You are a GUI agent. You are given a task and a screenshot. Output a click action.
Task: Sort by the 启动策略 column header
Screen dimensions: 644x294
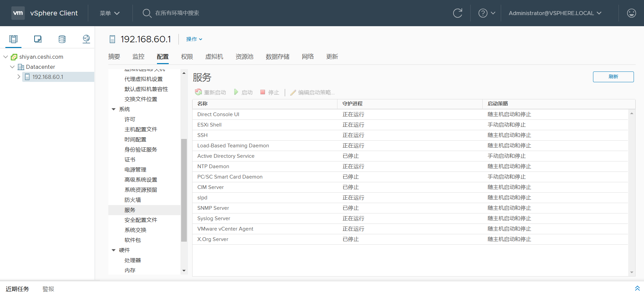[x=559, y=104]
